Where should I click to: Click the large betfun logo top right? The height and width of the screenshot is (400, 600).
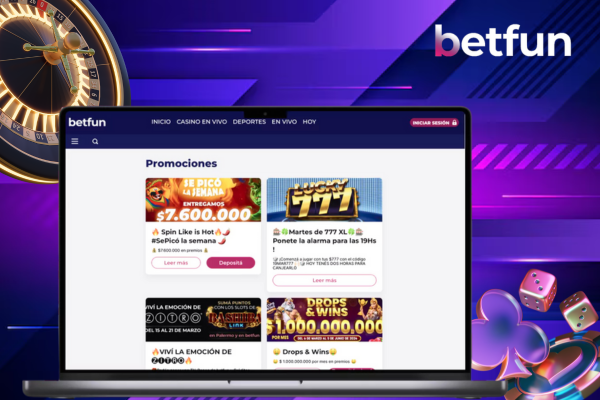(503, 41)
